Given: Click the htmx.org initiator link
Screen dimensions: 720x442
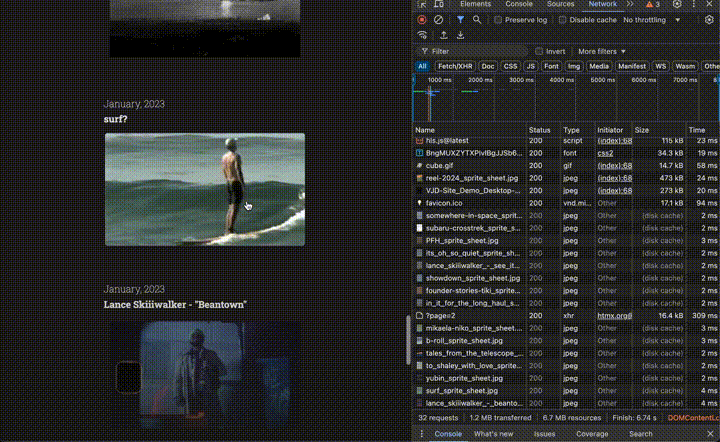Looking at the screenshot, I should point(614,315).
